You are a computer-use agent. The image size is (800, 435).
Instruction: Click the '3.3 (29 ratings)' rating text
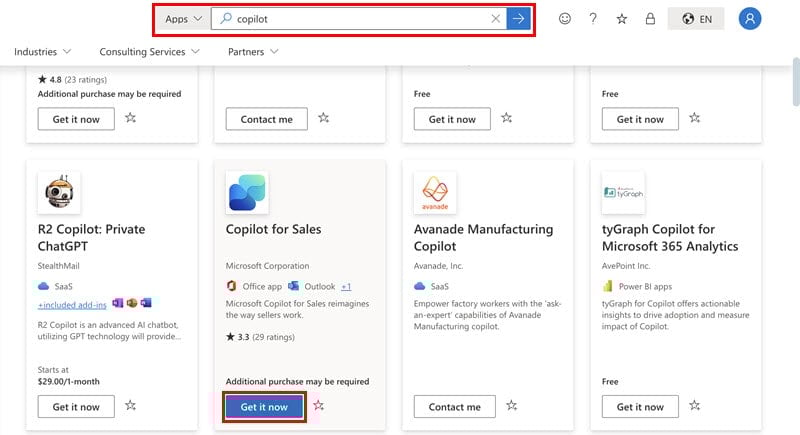pos(260,337)
